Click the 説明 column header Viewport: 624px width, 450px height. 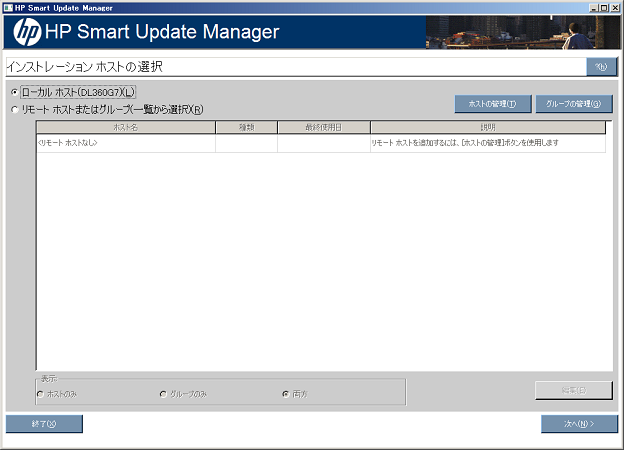pyautogui.click(x=487, y=128)
